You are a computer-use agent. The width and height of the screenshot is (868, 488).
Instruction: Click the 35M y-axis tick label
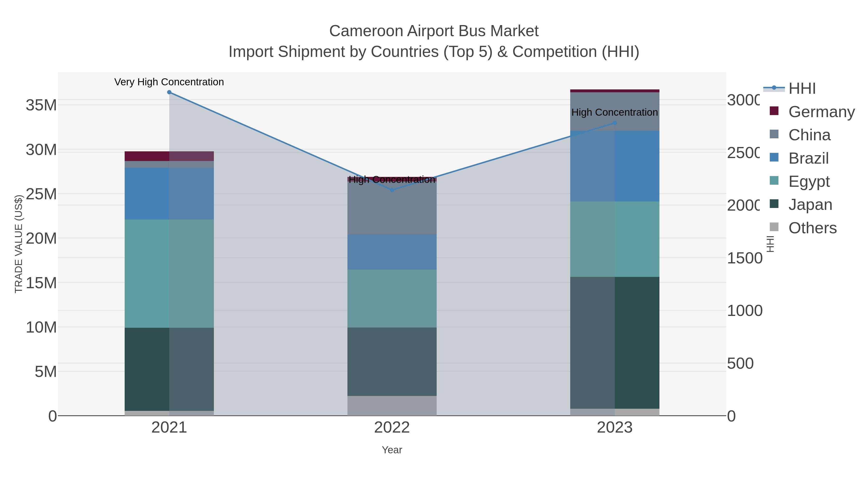(x=41, y=105)
